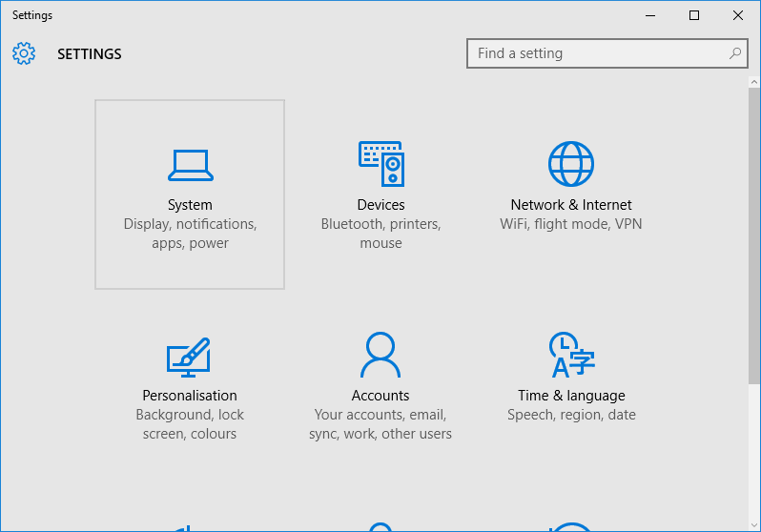This screenshot has width=761, height=532.
Task: Click the Personalisation paintbrush icon
Action: coord(189,357)
